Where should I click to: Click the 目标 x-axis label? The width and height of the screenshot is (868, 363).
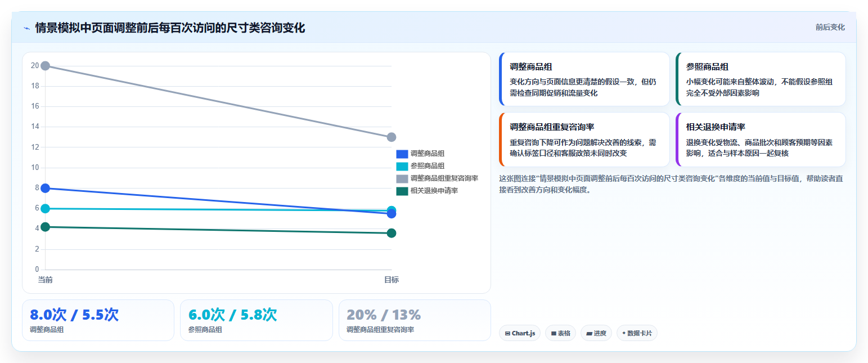coord(392,280)
